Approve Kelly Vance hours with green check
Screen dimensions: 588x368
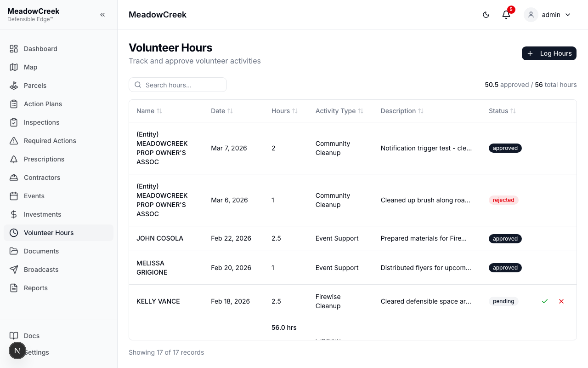point(545,301)
